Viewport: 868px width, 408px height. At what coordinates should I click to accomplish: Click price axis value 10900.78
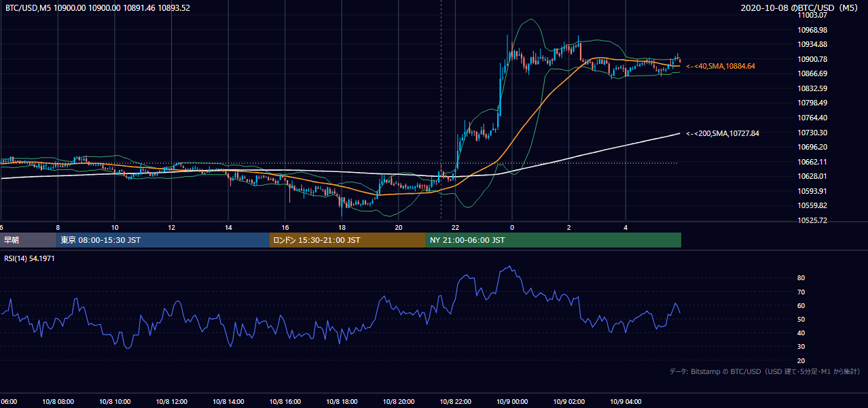click(x=812, y=59)
